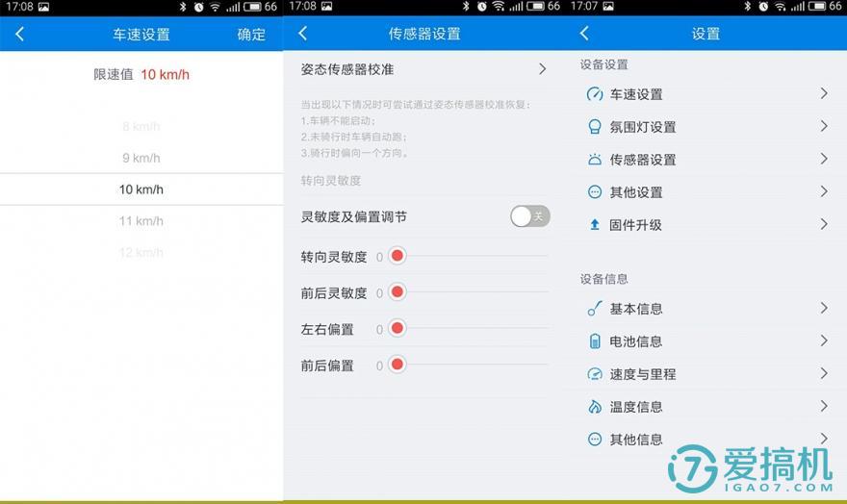Screen dimensions: 847x504
Task: Tap Bluetooth icon in left screen status bar
Action: [183, 7]
